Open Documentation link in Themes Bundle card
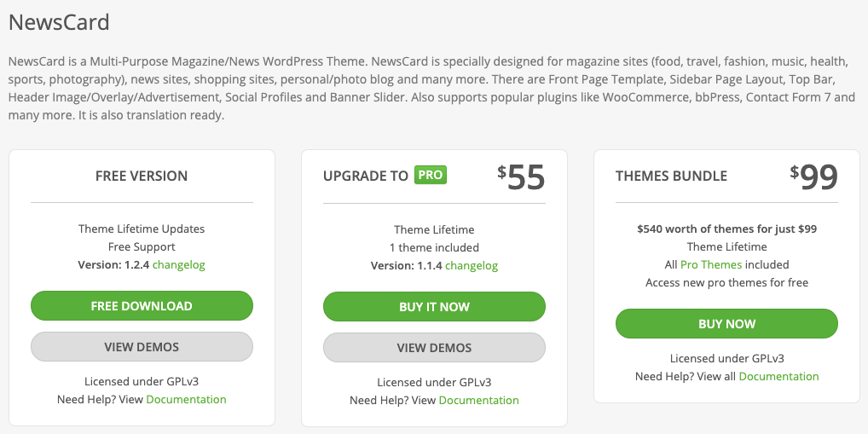 click(x=778, y=376)
